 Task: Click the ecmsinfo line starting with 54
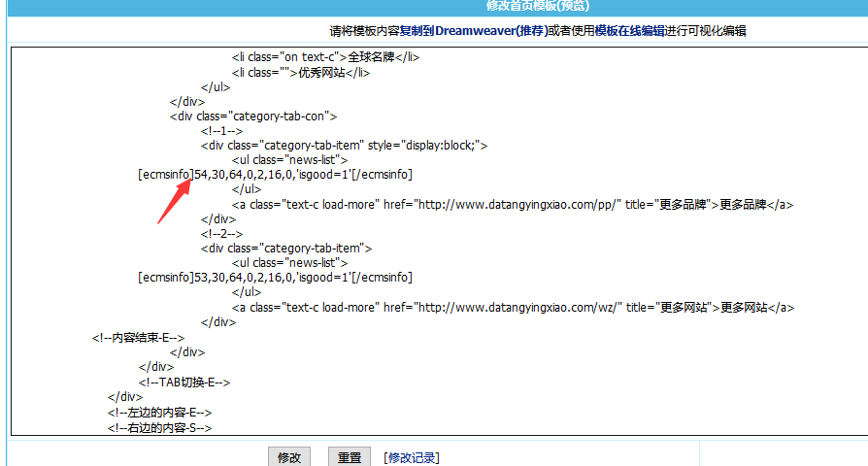coord(275,175)
